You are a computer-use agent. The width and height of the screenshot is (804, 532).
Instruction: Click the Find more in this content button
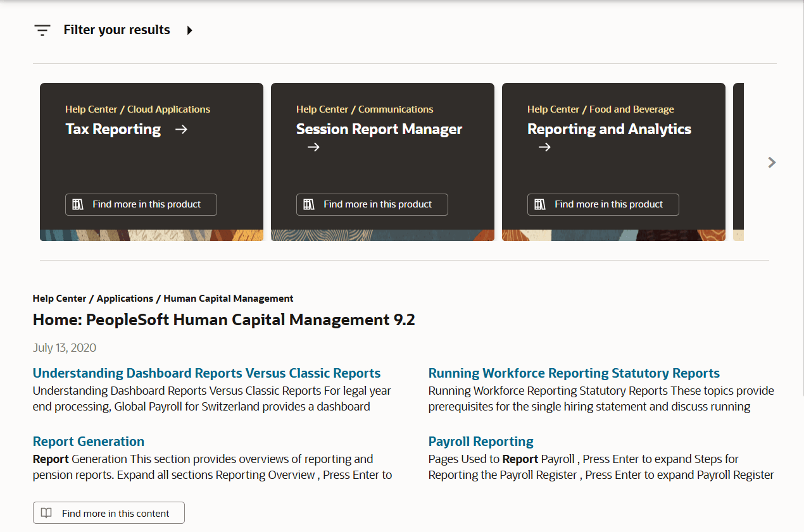(x=108, y=512)
